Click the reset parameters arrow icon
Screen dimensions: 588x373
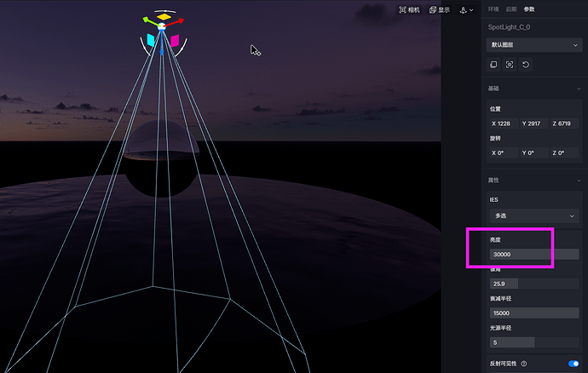[526, 65]
